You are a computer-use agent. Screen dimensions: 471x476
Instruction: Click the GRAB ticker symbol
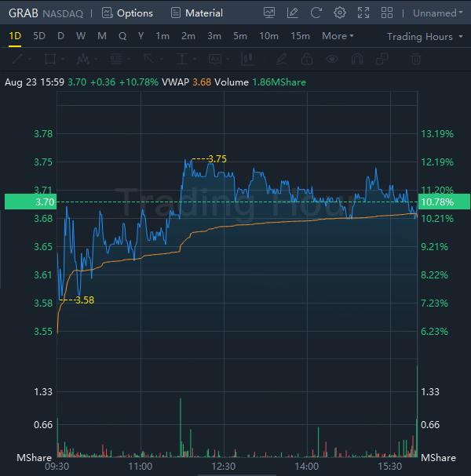tap(24, 13)
